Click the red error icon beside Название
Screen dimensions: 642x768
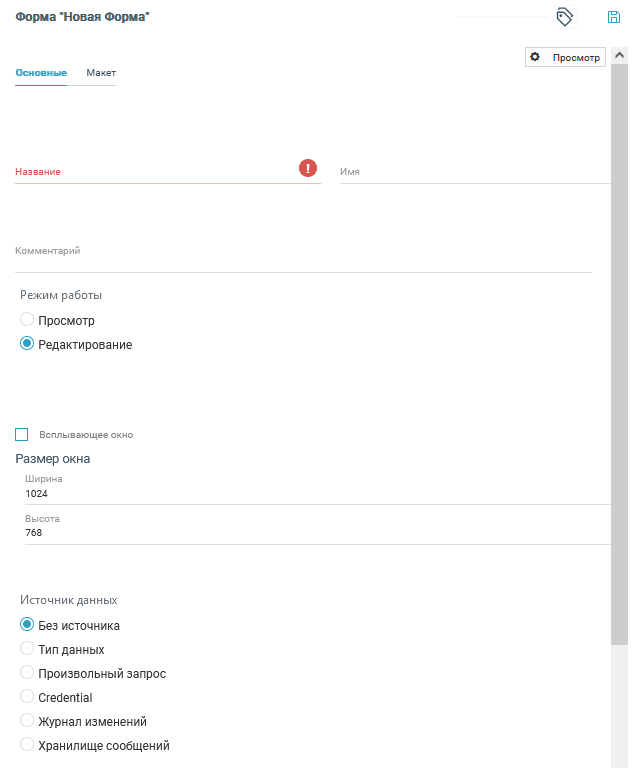coord(308,168)
